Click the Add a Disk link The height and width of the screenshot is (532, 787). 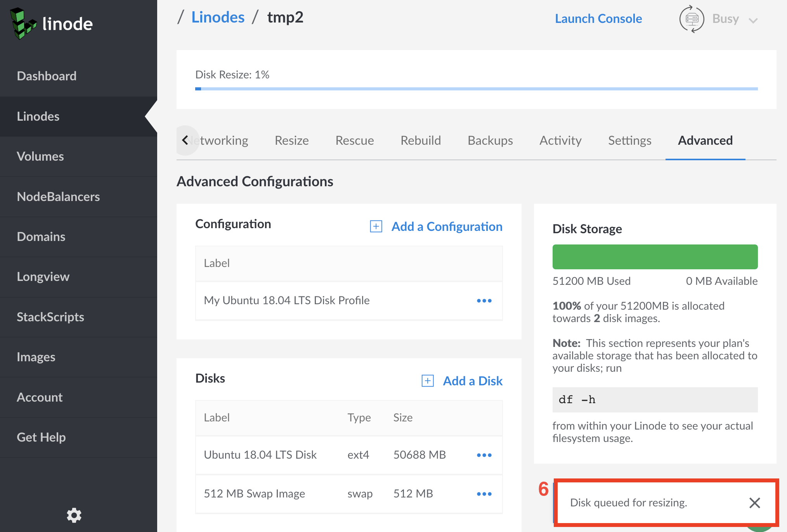(x=473, y=381)
